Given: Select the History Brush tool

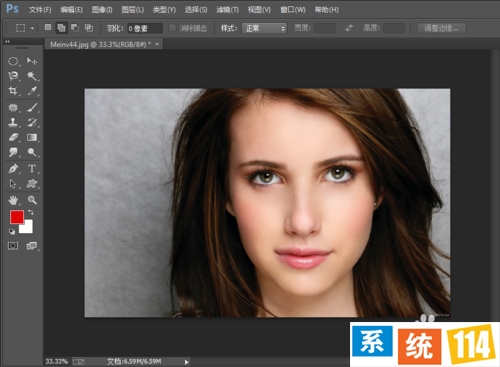Looking at the screenshot, I should 32,122.
